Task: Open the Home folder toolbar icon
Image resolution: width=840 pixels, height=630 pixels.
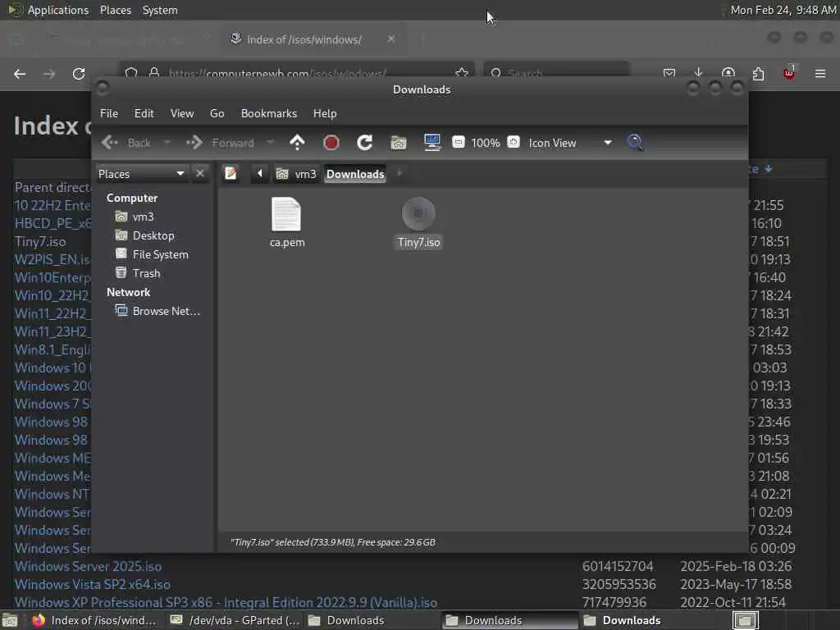Action: [x=399, y=143]
